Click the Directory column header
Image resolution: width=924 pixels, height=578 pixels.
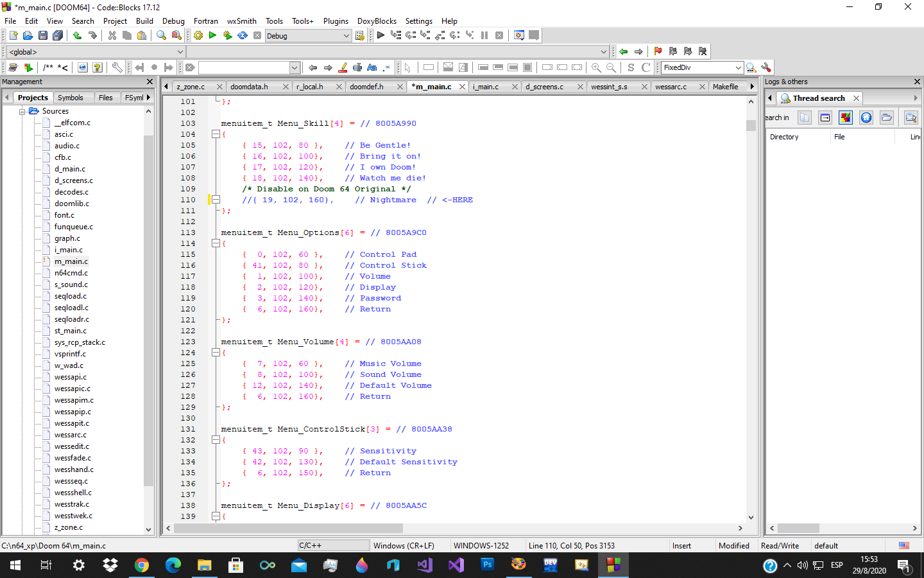coord(798,137)
